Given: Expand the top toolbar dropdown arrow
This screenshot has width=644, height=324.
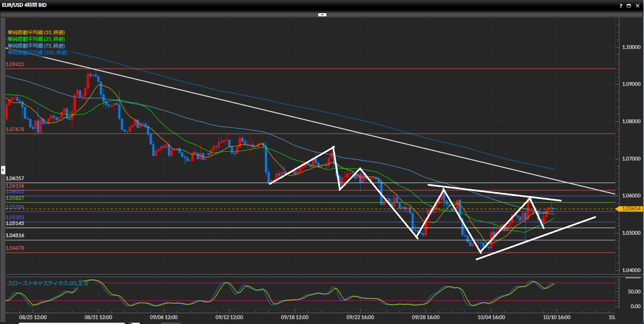Looking at the screenshot, I should tap(322, 15).
